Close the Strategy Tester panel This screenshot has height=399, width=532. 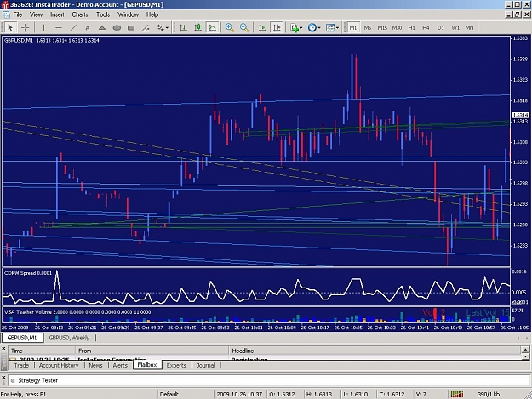(3, 378)
